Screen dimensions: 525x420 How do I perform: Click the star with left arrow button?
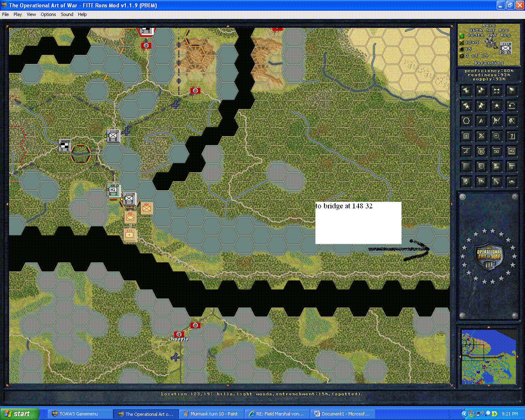tap(466, 106)
